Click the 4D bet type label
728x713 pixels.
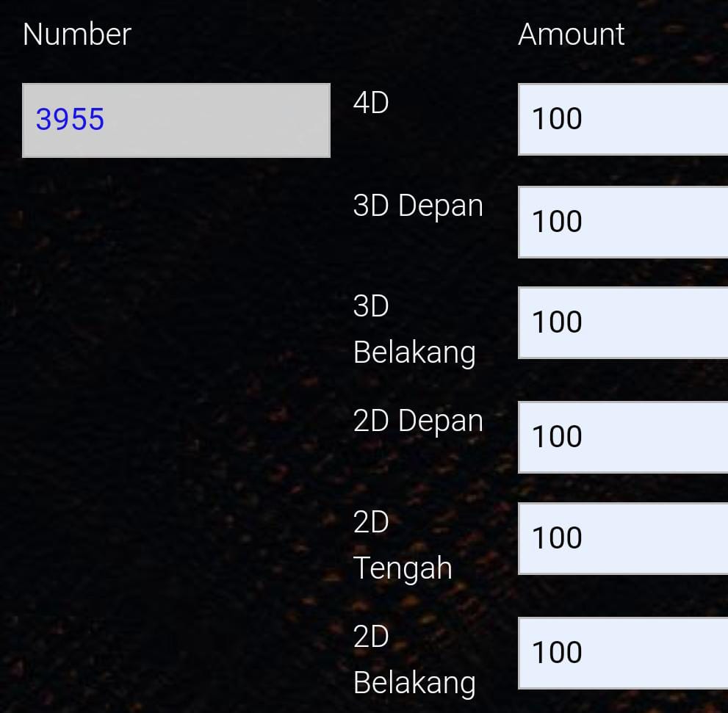pyautogui.click(x=371, y=104)
